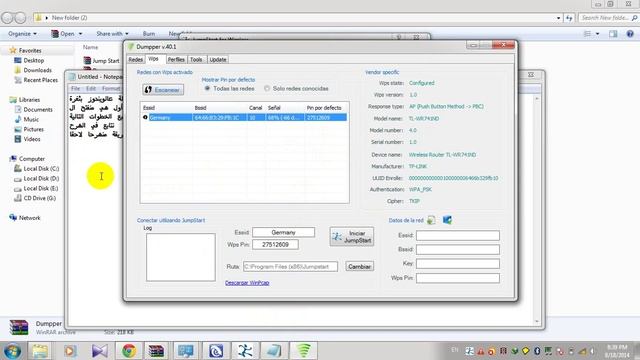Click the blue monitor icon beside Datos de la red
Screen dimensions: 640x360
click(447, 220)
